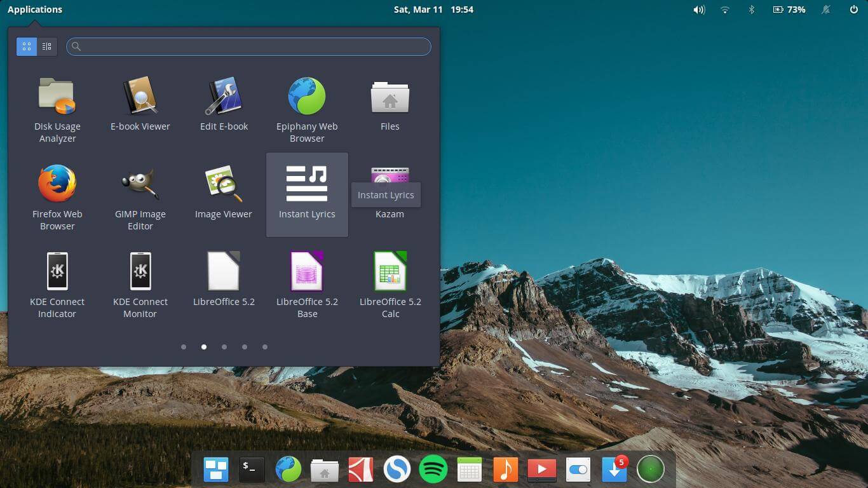Open KDE Connect Monitor
This screenshot has width=868, height=488.
(x=140, y=285)
